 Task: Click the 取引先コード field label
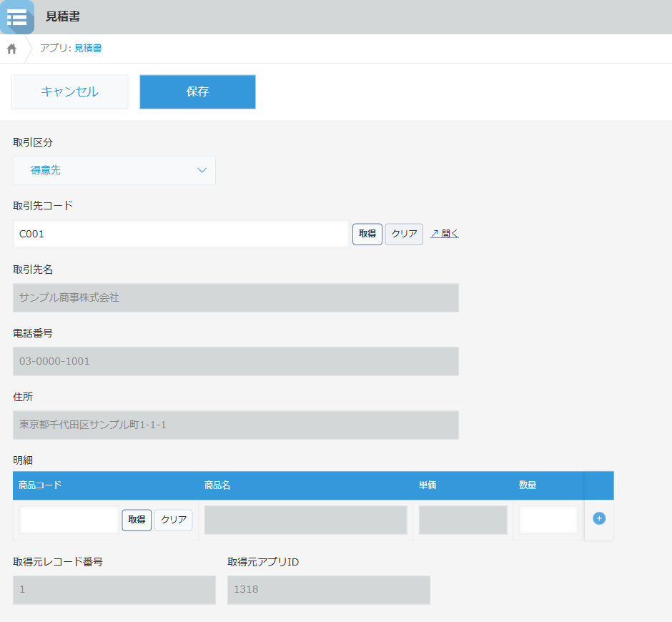pyautogui.click(x=43, y=206)
